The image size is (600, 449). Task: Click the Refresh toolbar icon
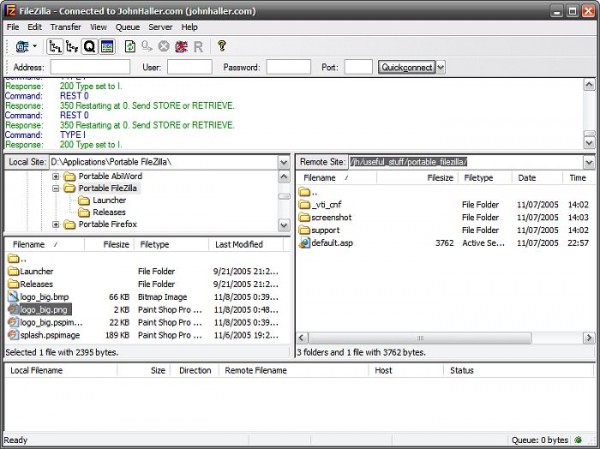tap(130, 46)
